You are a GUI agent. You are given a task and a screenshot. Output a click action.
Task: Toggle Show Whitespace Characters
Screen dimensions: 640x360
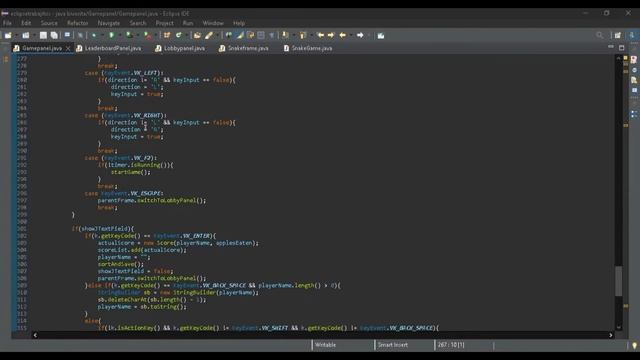[271, 36]
